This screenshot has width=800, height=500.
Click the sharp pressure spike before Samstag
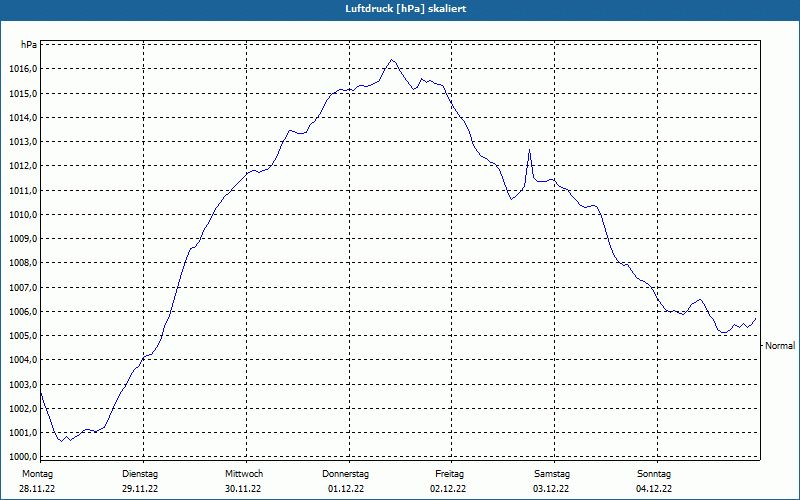530,149
